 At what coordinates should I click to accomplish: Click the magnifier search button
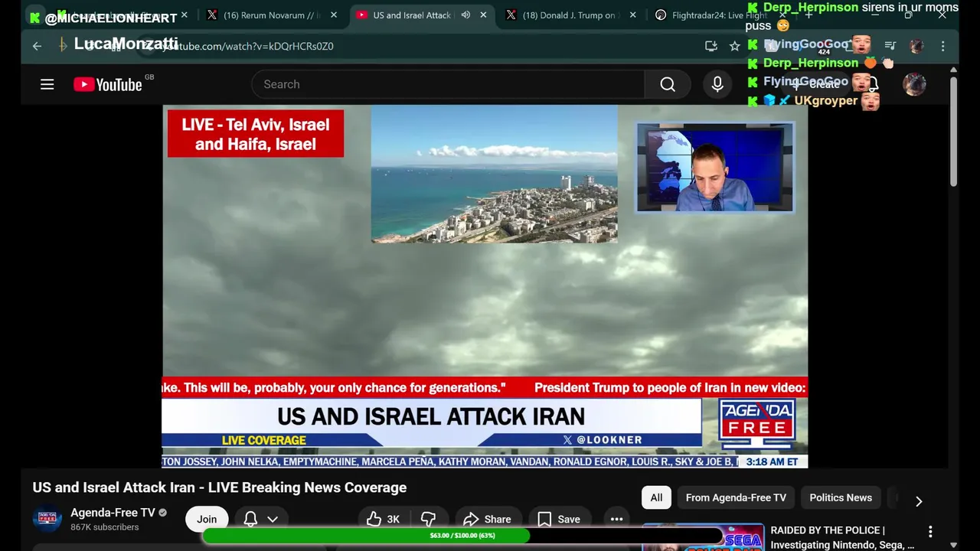click(x=668, y=84)
